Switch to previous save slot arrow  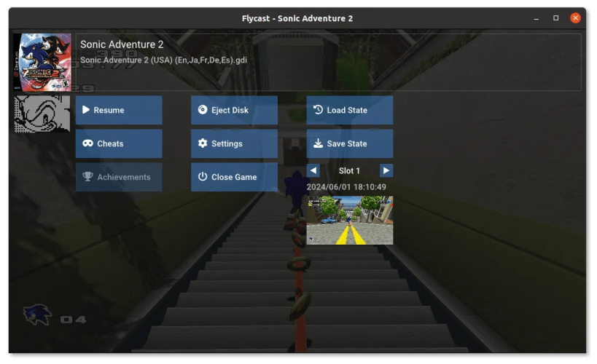[313, 170]
